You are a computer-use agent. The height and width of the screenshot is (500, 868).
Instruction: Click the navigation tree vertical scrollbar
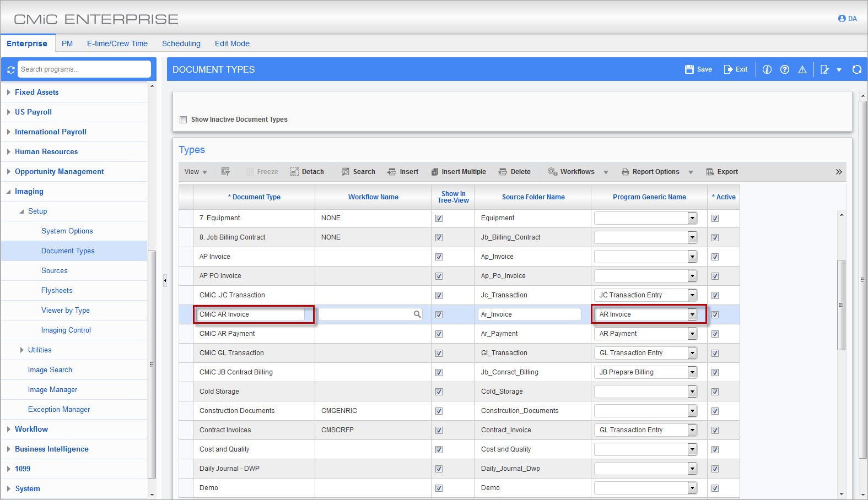[152, 365]
